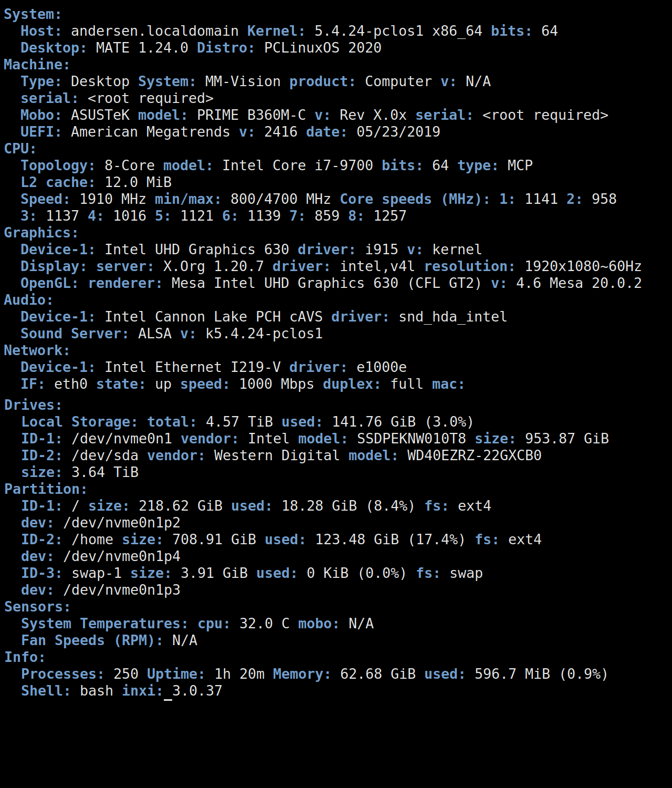Click the Sensors section heading
Image resolution: width=672 pixels, height=788 pixels.
pyautogui.click(x=37, y=607)
